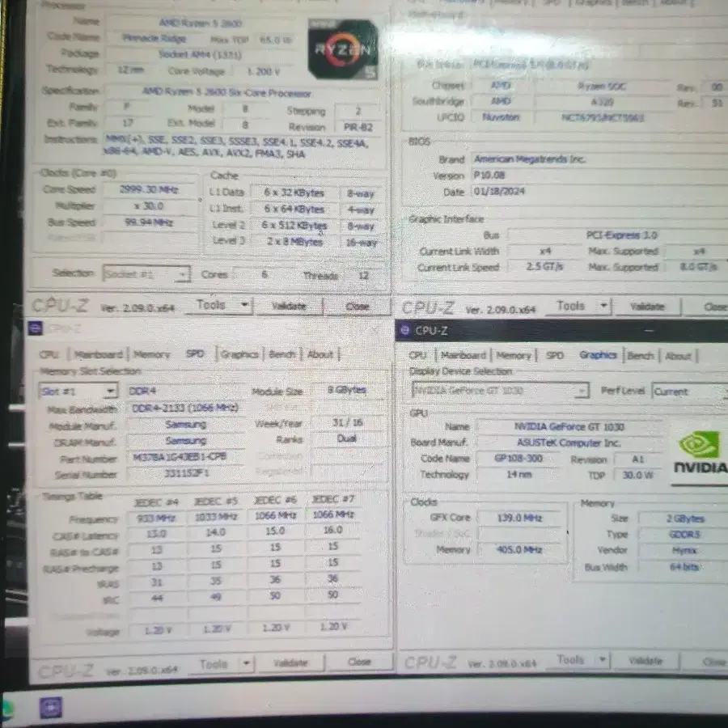Click the Week/Year value 31 / 16
The height and width of the screenshot is (728, 728).
point(348,422)
